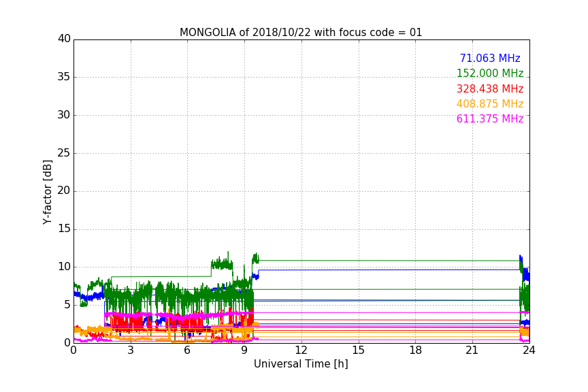Click the x-axis tick value 6
Screen dimensions: 588x392
[x=187, y=350]
